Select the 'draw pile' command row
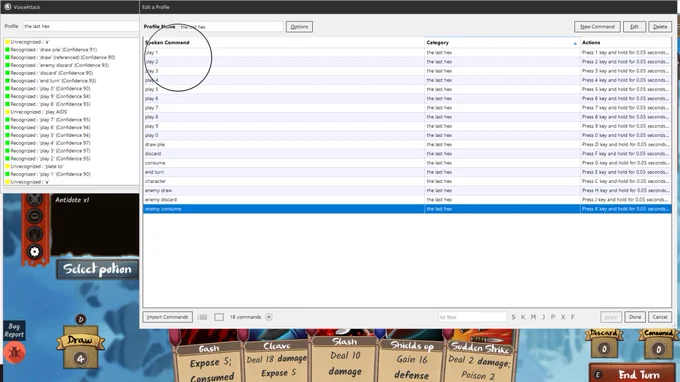The height and width of the screenshot is (382, 680). tap(407, 144)
